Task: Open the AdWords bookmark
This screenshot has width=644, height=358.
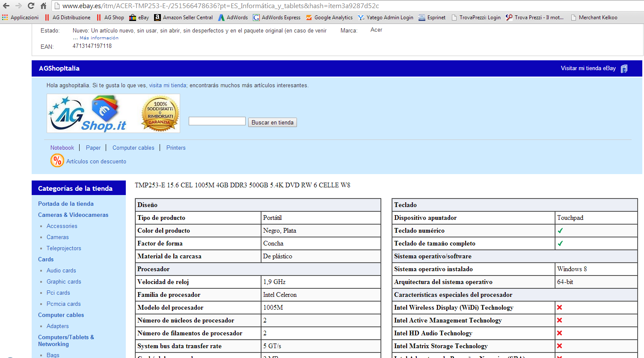Action: [233, 18]
